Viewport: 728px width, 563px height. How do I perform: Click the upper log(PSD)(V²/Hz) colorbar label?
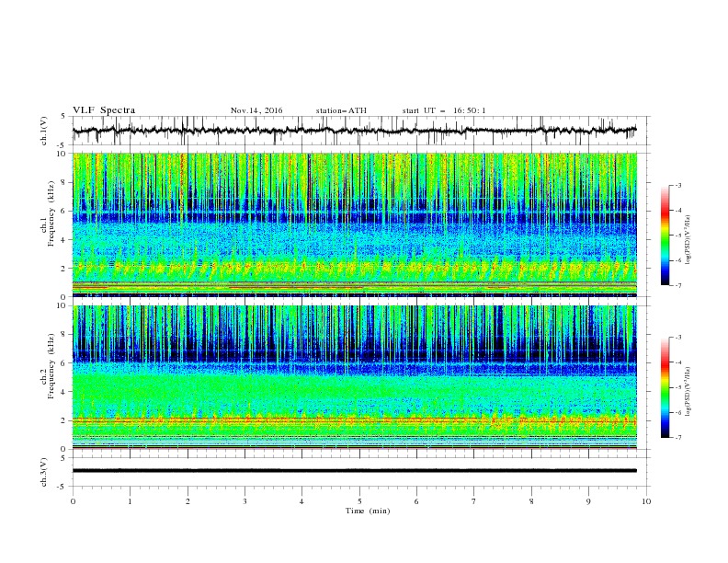click(688, 240)
